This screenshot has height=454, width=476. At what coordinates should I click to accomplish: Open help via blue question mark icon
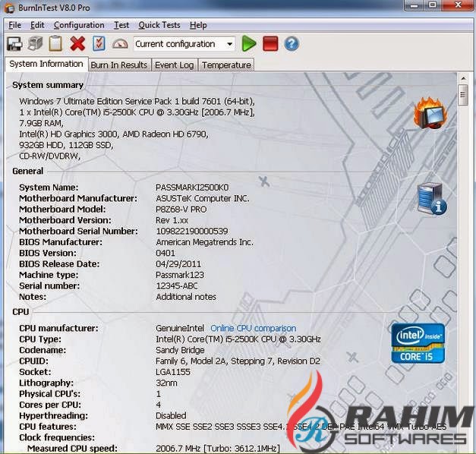[x=292, y=44]
